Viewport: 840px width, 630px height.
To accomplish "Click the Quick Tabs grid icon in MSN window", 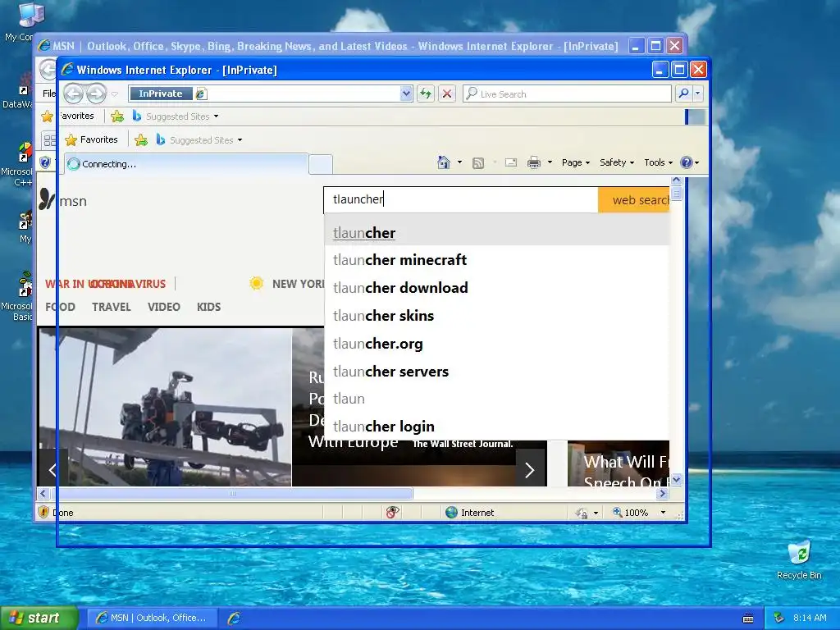I will pos(49,140).
